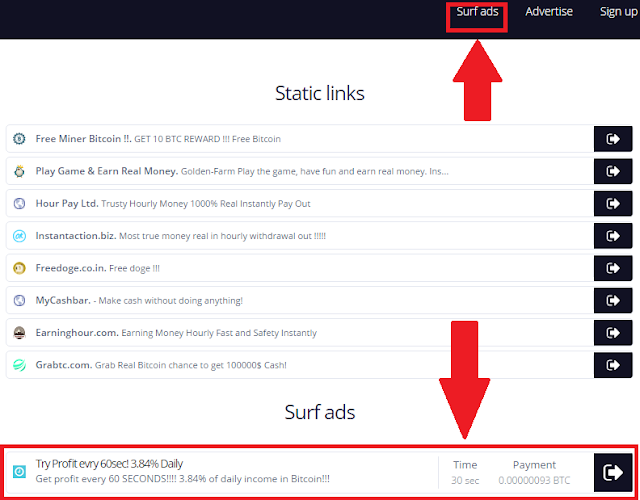Click MyCashbar arrow button
640x500 pixels.
[613, 300]
